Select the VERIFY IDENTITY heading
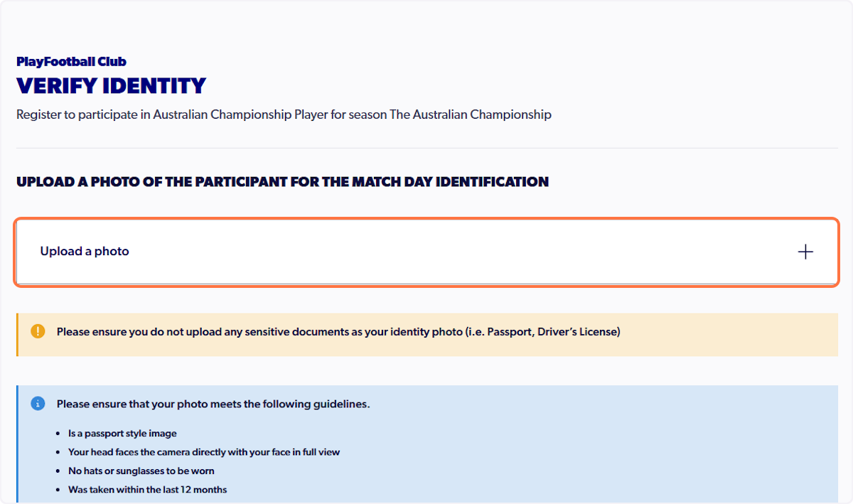Screen dimensions: 853x504 (x=111, y=86)
